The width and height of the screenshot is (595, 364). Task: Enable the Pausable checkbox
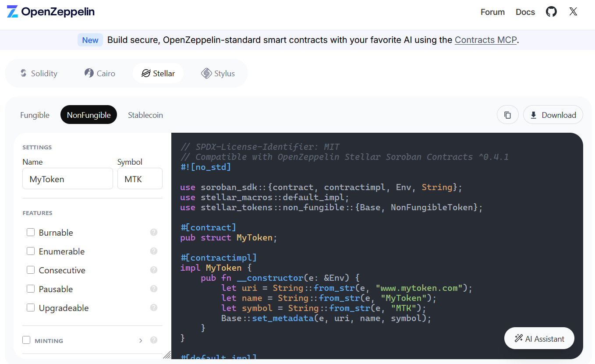pyautogui.click(x=31, y=289)
